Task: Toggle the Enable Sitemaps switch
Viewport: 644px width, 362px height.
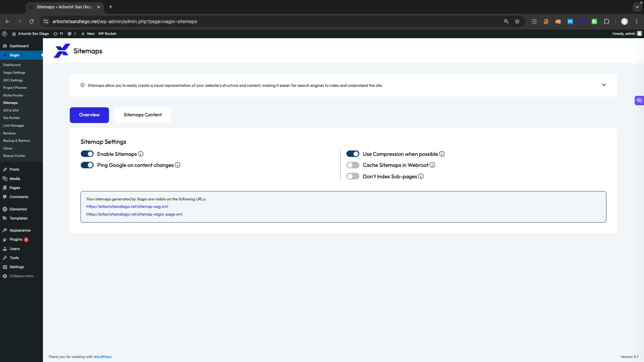Action: 87,154
